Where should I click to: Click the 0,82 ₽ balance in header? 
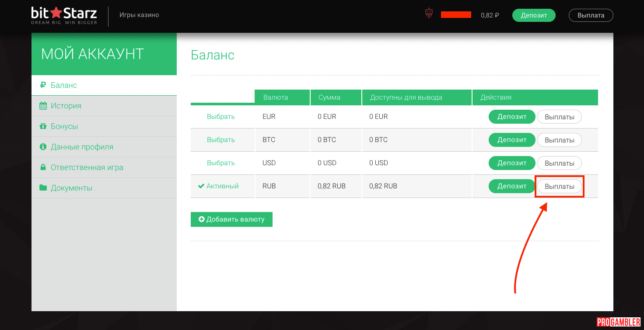click(490, 15)
